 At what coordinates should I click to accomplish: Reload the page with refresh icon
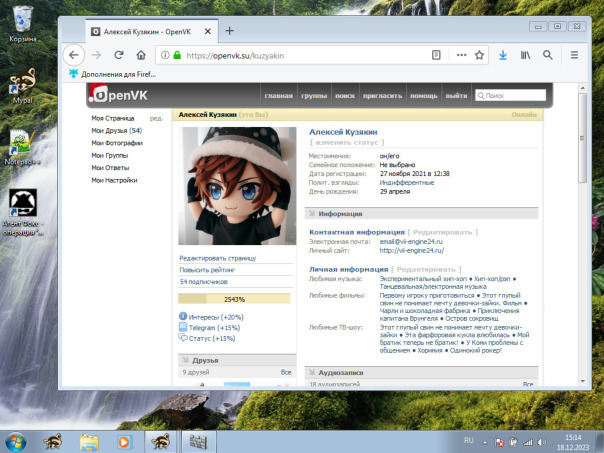(x=119, y=55)
